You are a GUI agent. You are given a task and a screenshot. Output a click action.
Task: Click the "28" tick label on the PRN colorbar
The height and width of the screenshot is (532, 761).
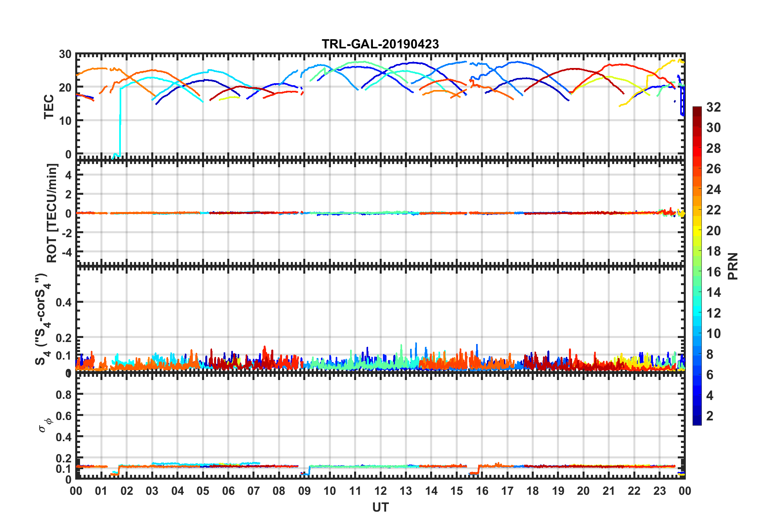click(714, 148)
